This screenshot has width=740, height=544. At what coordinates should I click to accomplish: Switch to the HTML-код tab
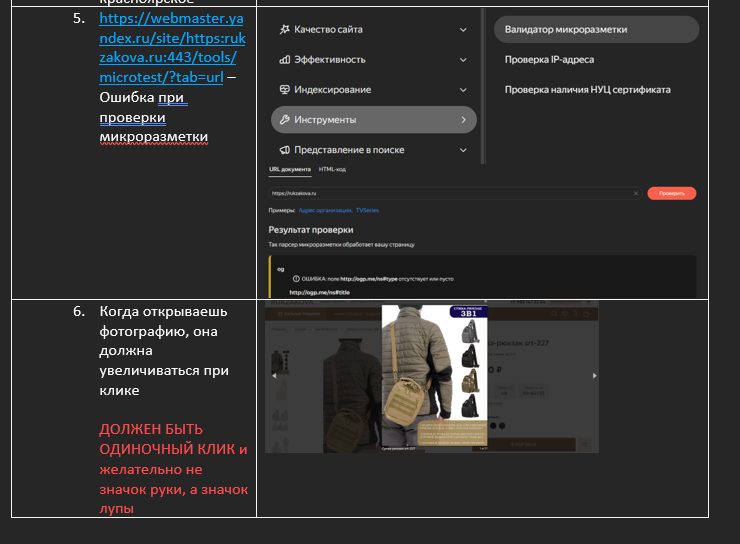coord(332,169)
